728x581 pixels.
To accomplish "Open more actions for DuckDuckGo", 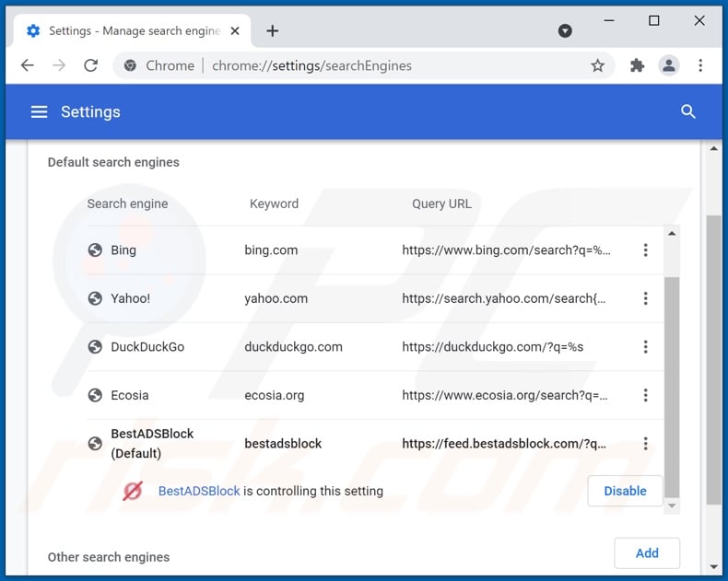I will tap(645, 346).
